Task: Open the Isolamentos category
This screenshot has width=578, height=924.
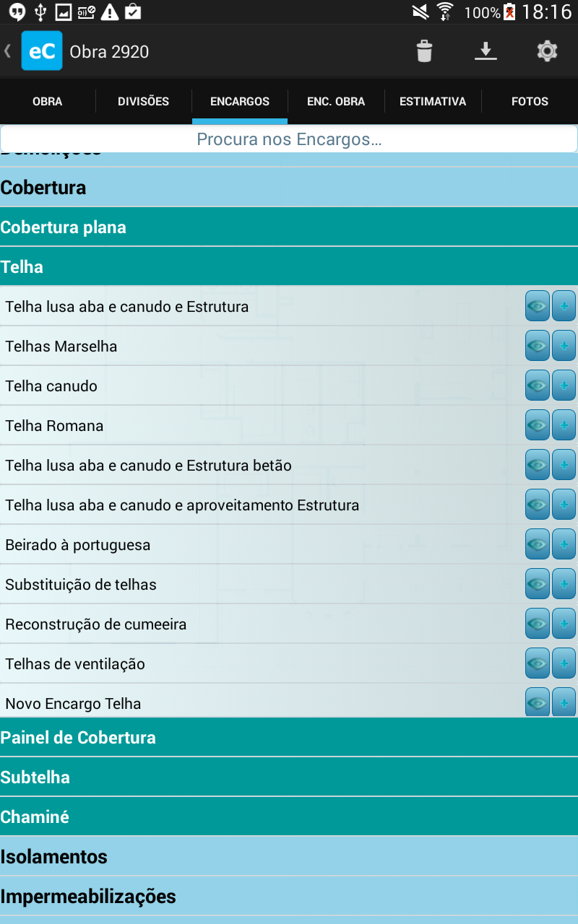Action: click(x=289, y=856)
